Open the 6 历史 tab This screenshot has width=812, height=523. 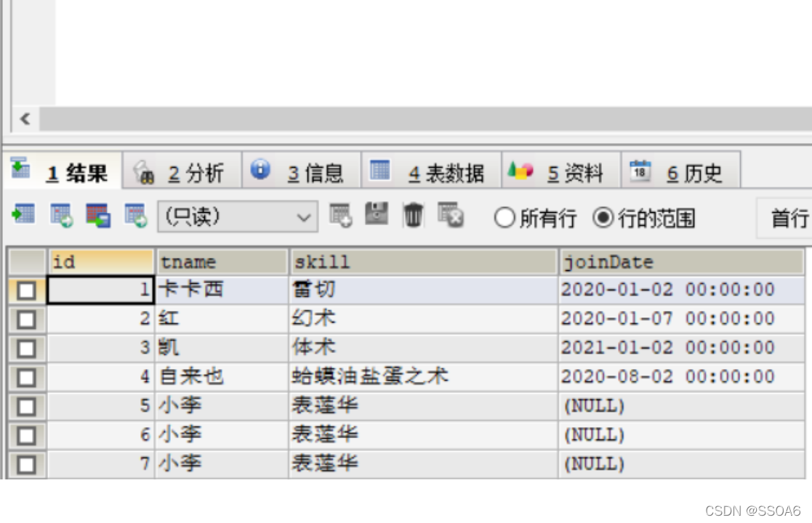point(681,171)
